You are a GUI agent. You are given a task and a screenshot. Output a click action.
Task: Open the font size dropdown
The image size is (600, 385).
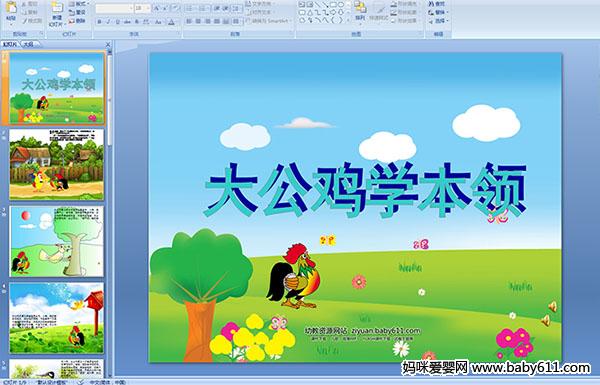tap(147, 8)
